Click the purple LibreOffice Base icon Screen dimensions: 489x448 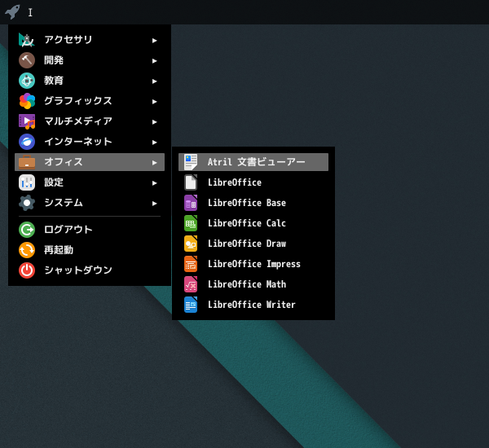tap(191, 203)
